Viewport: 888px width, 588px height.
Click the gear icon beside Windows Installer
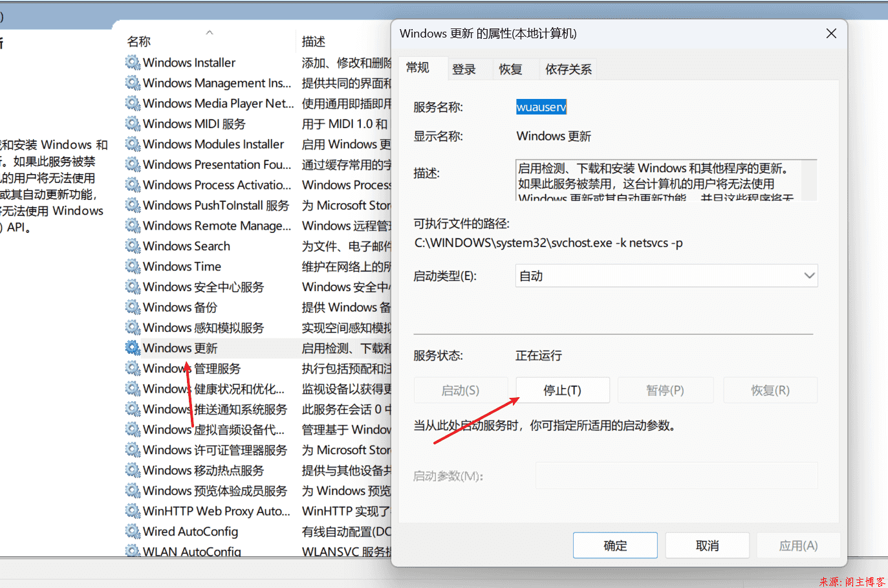pyautogui.click(x=133, y=63)
